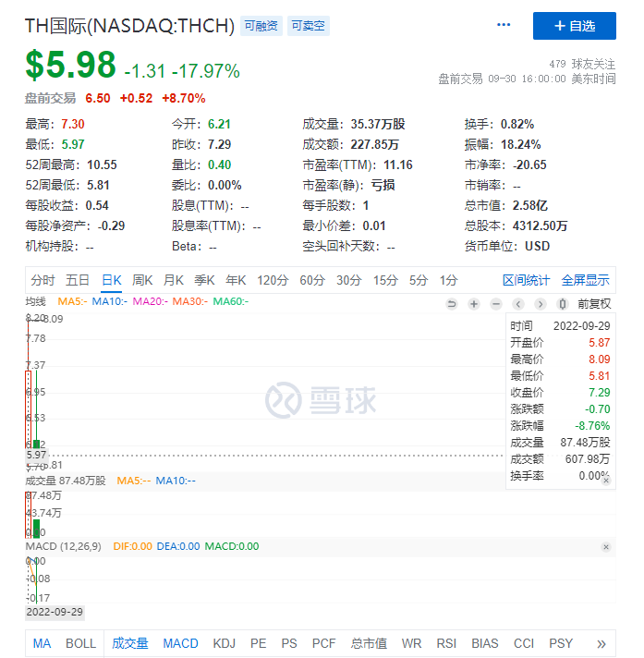Viewport: 644px width, 658px height.
Task: Expand more indicators with double chevron
Action: pos(601,644)
